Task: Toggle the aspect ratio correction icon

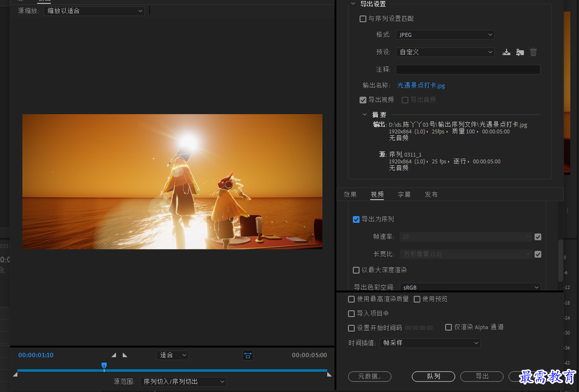Action: (248, 355)
